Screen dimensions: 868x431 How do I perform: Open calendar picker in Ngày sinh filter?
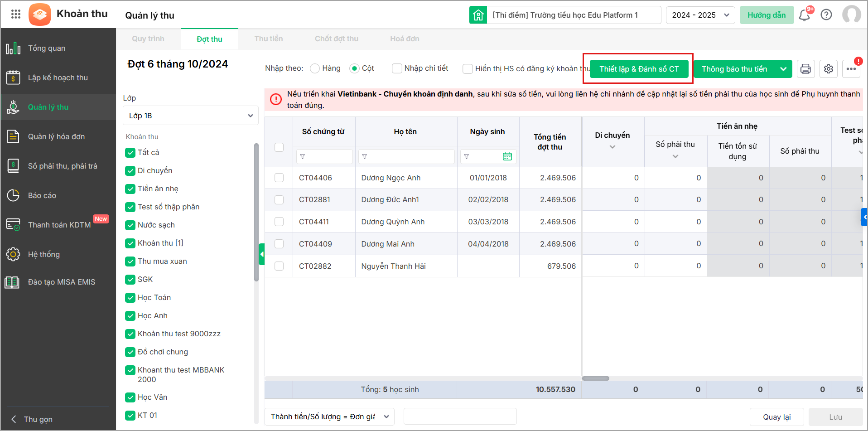tap(507, 156)
